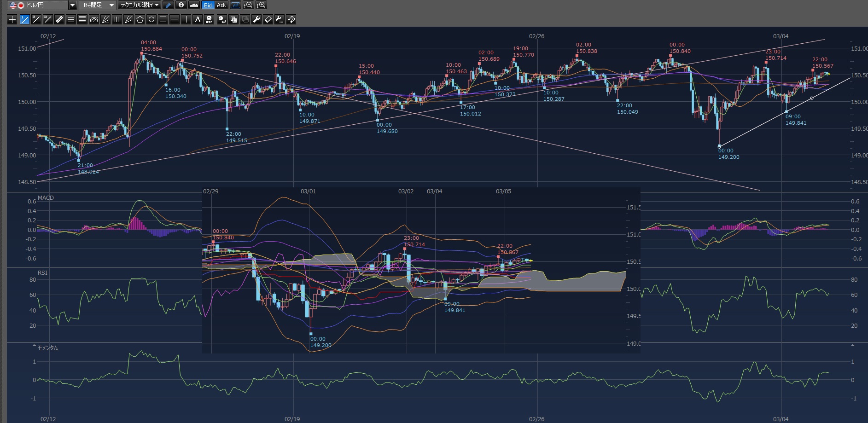Toggle the pencil drawing mode button
The width and height of the screenshot is (868, 423).
[x=169, y=5]
